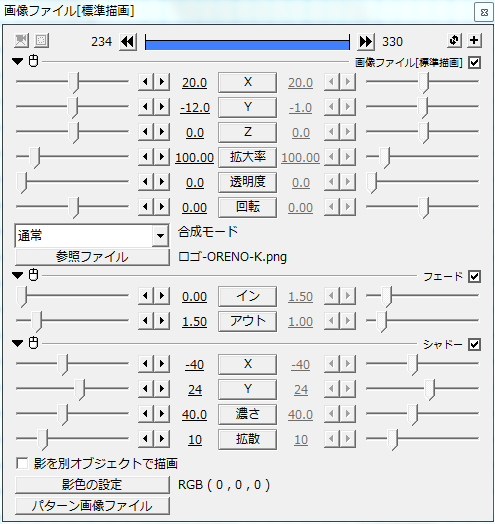Jump to the object end frame (fast-forward icon)
This screenshot has height=524, width=495.
click(366, 42)
